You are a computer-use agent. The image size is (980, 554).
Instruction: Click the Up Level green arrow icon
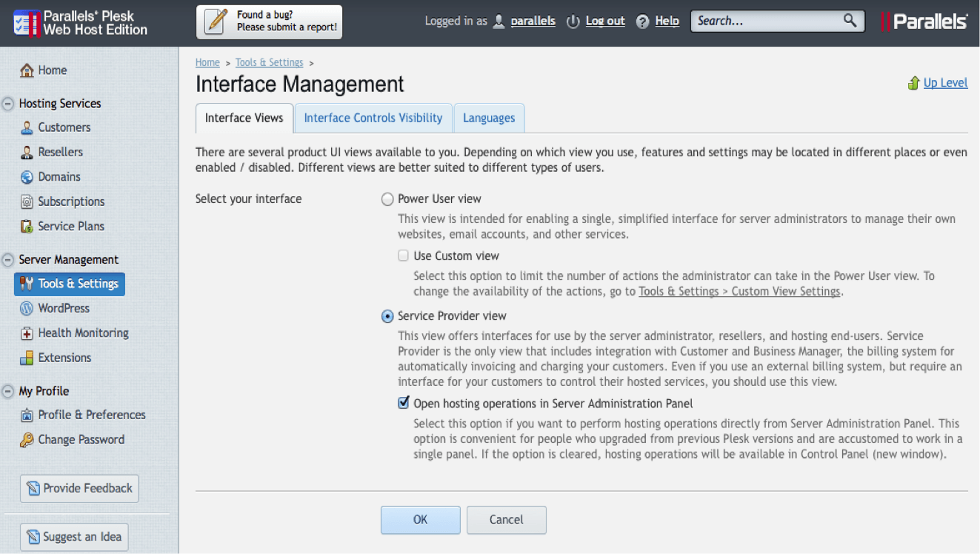(x=913, y=83)
